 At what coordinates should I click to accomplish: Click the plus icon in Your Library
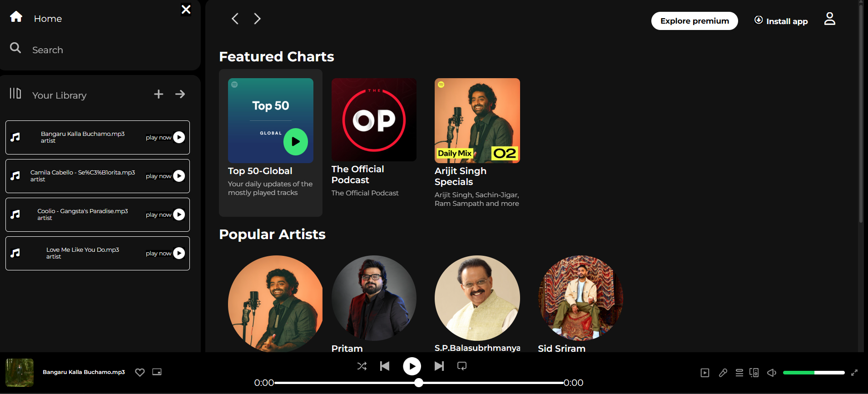159,94
